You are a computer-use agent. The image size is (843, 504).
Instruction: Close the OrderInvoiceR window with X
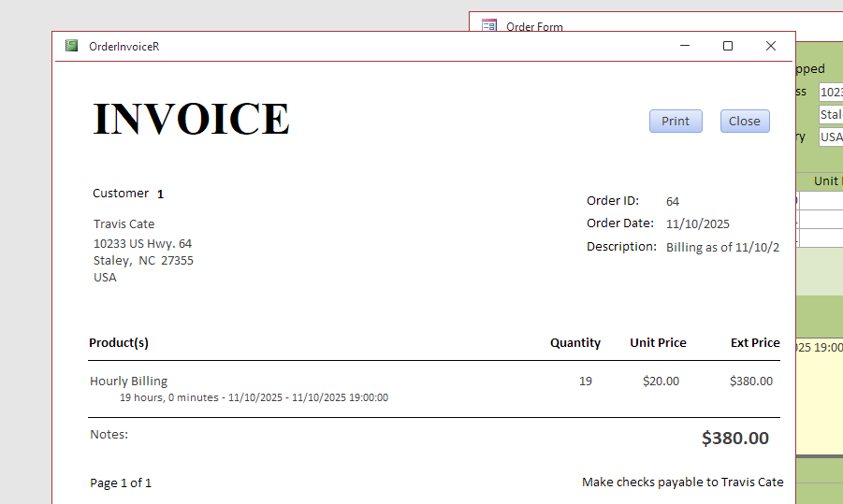(x=771, y=46)
